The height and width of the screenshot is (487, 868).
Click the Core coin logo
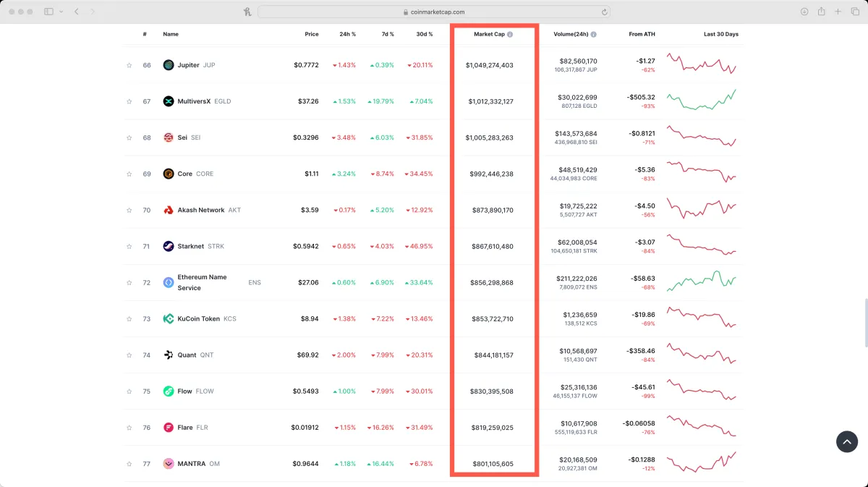pos(169,174)
